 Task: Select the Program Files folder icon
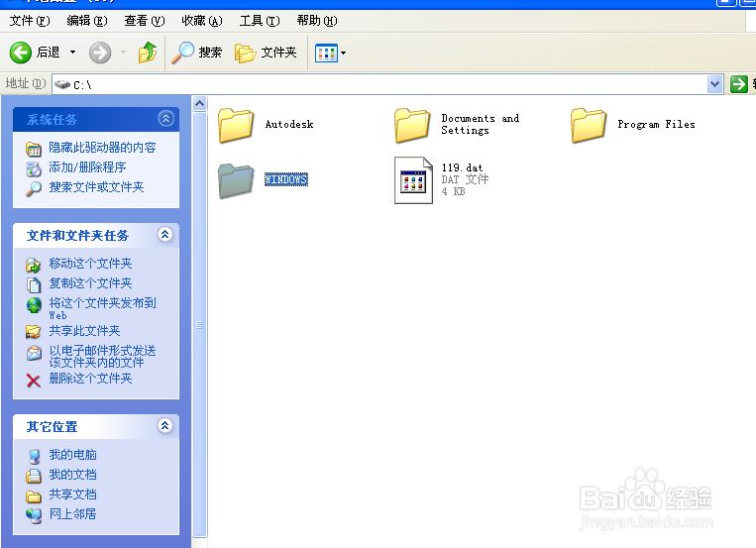[x=589, y=126]
